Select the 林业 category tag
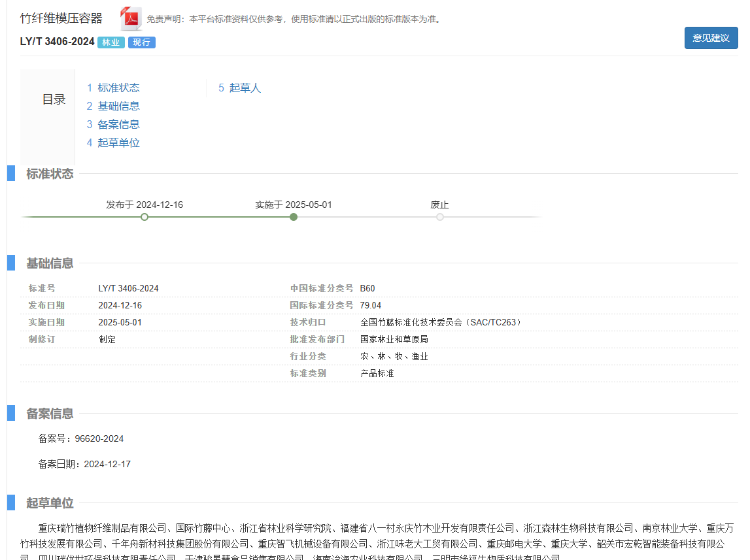Viewport: 750px width, 560px height. point(111,42)
